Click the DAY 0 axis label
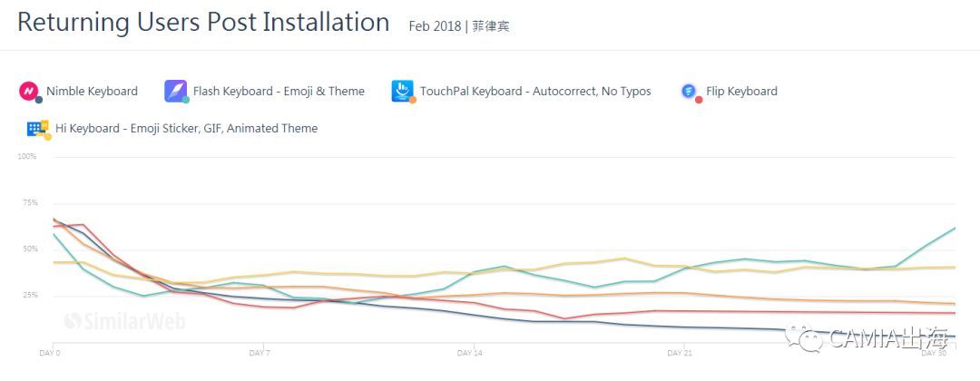 pos(49,352)
